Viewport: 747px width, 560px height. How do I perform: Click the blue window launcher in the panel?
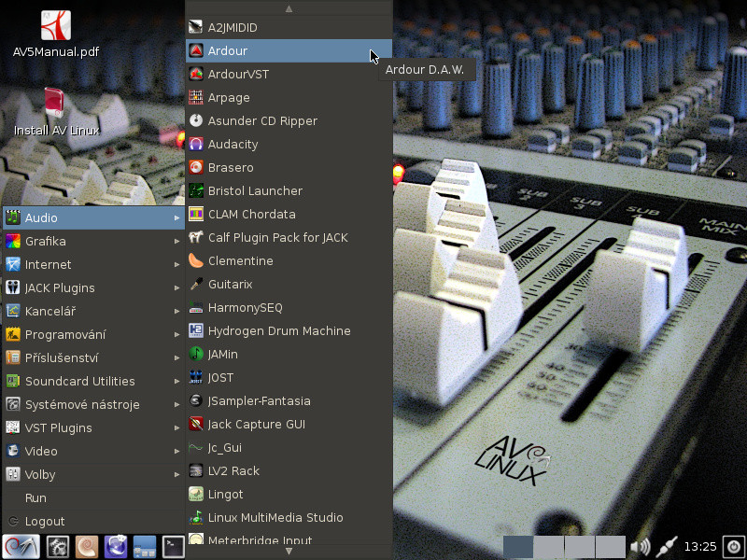pyautogui.click(x=145, y=546)
